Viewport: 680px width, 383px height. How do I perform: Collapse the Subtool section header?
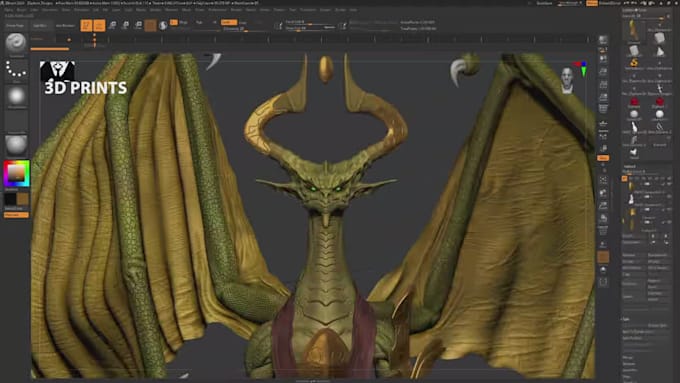click(629, 167)
